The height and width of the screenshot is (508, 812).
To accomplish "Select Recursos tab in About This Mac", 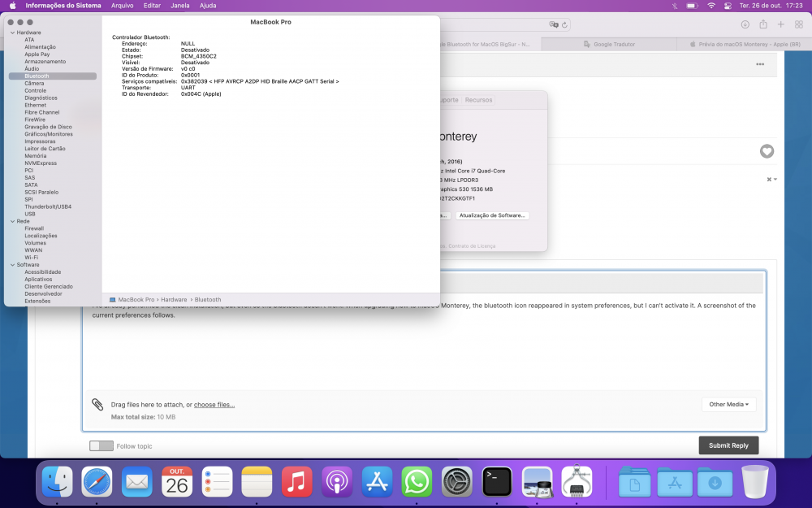I will click(478, 100).
